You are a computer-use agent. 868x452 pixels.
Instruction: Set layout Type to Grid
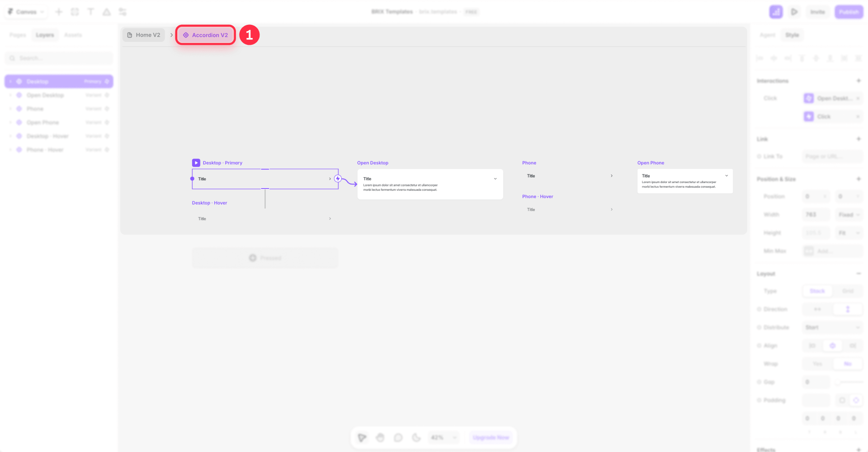[848, 291]
